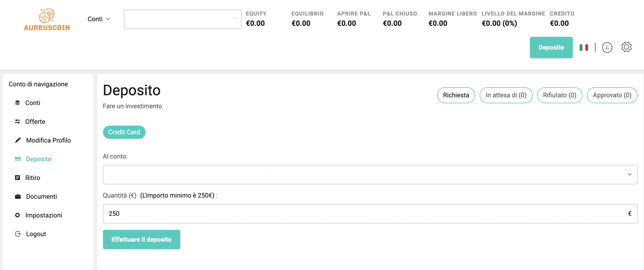Expand the top account selector box

[x=182, y=19]
